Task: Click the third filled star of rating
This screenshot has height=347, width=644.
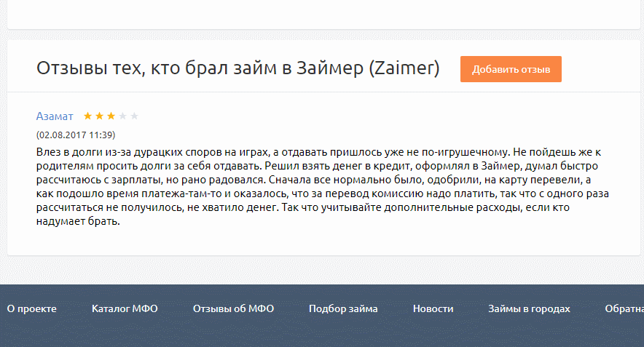Action: pos(111,116)
